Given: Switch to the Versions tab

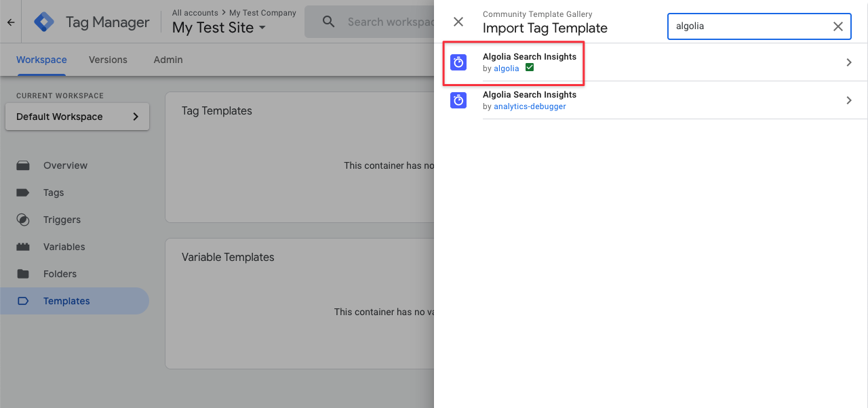Looking at the screenshot, I should 108,60.
